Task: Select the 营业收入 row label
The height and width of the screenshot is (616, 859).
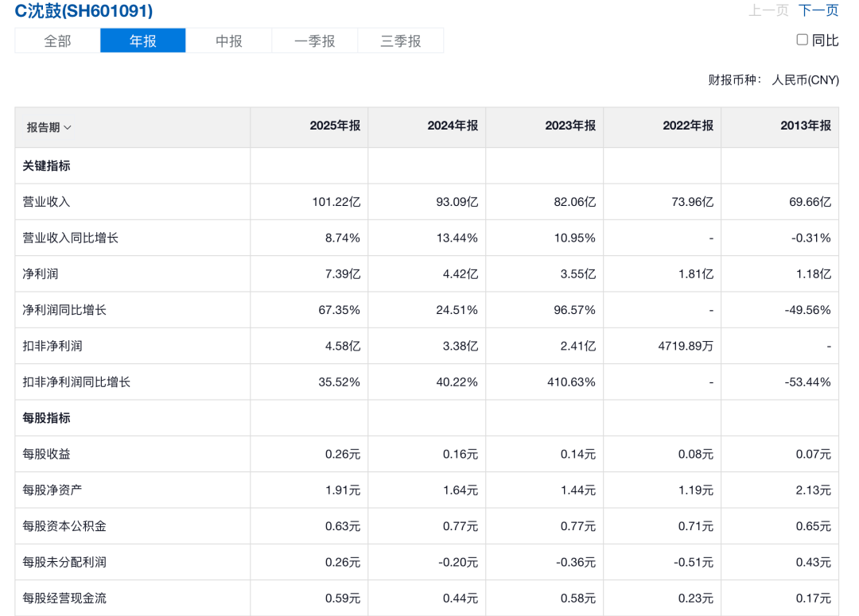Action: (47, 202)
